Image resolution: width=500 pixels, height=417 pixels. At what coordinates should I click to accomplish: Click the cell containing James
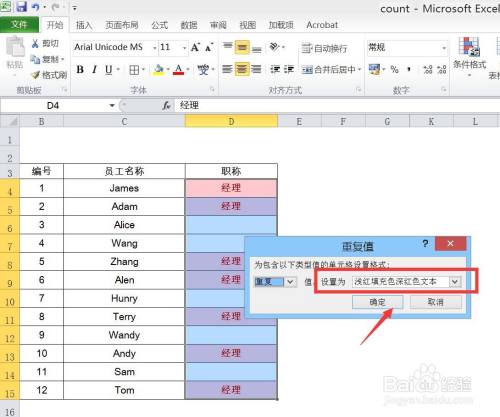124,188
